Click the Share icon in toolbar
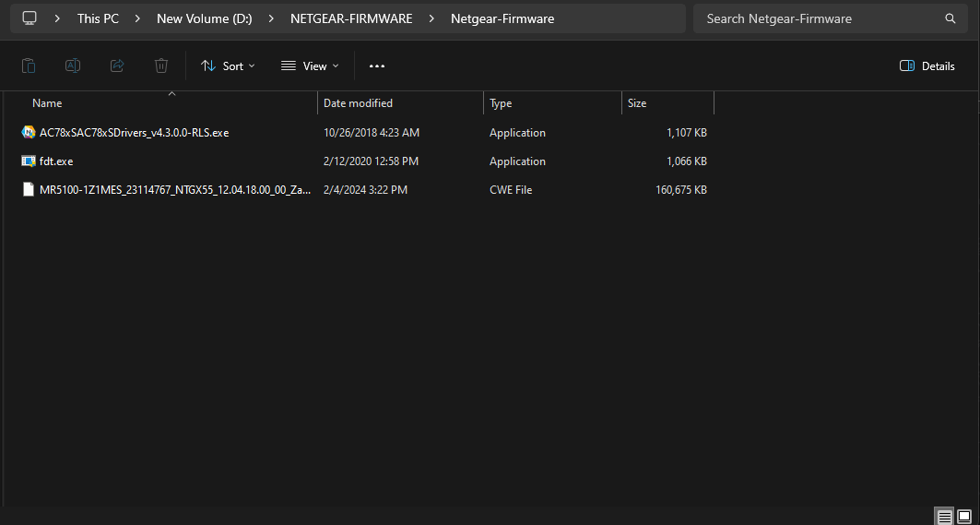 pyautogui.click(x=117, y=66)
